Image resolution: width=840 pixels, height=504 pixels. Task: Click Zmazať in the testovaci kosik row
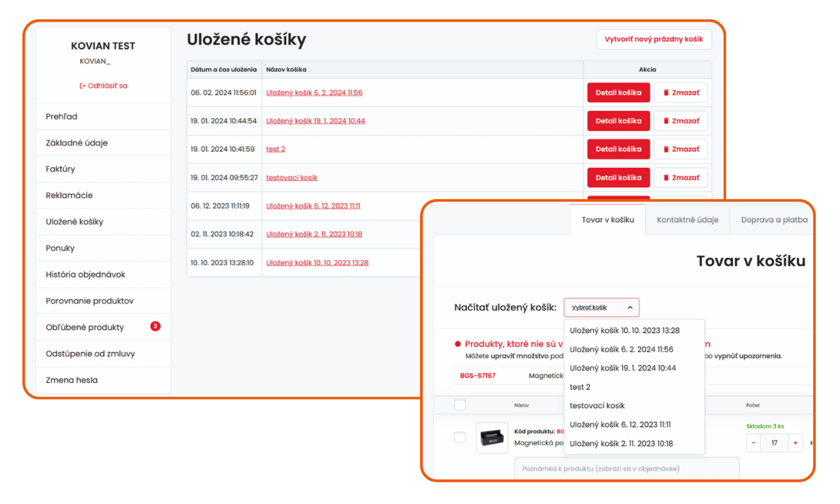click(x=681, y=178)
